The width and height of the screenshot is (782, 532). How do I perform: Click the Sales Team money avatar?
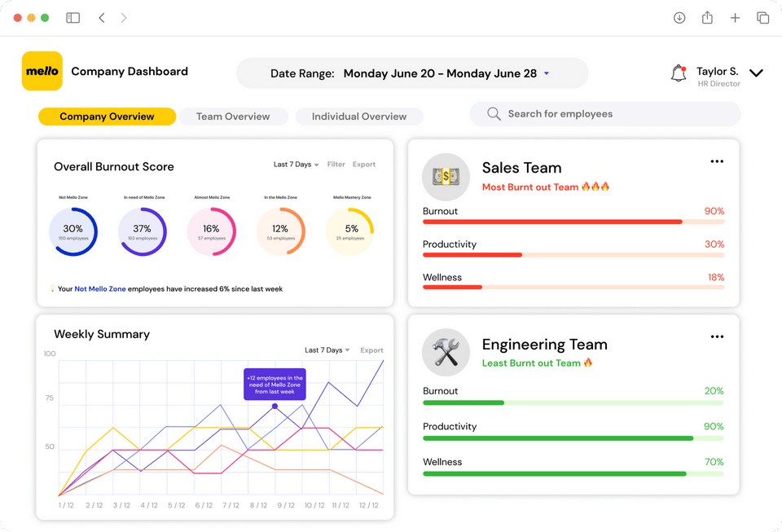click(x=446, y=177)
